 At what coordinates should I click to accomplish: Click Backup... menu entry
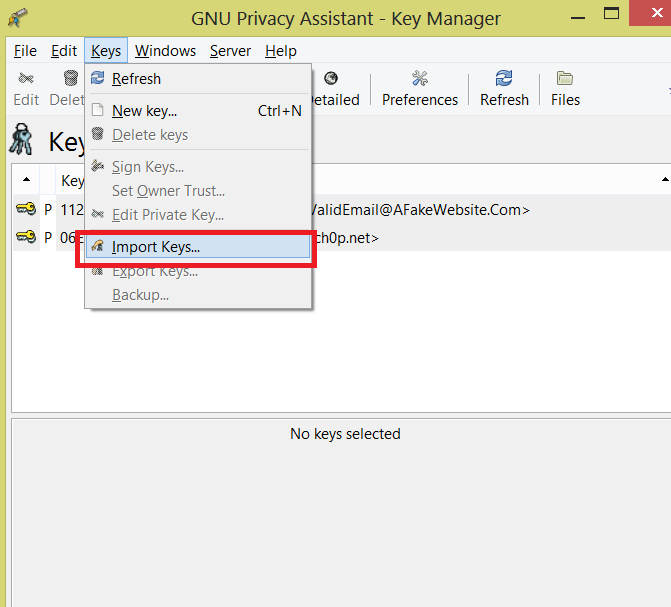point(198,295)
